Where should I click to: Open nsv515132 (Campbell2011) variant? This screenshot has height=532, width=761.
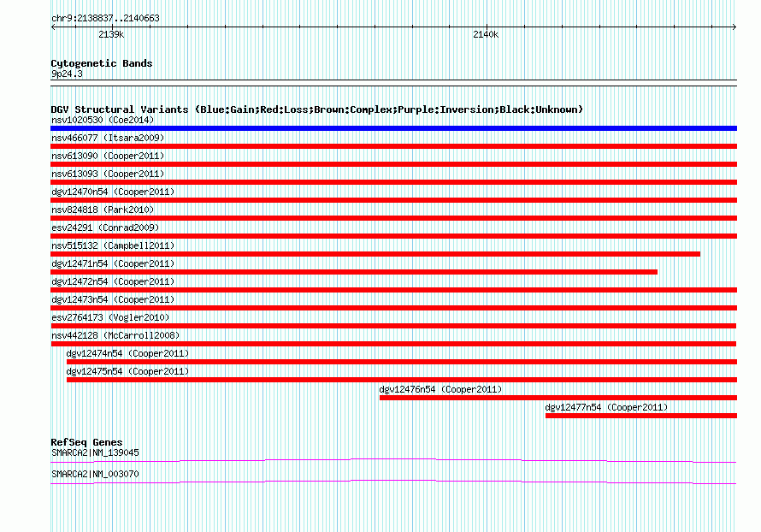coord(113,245)
